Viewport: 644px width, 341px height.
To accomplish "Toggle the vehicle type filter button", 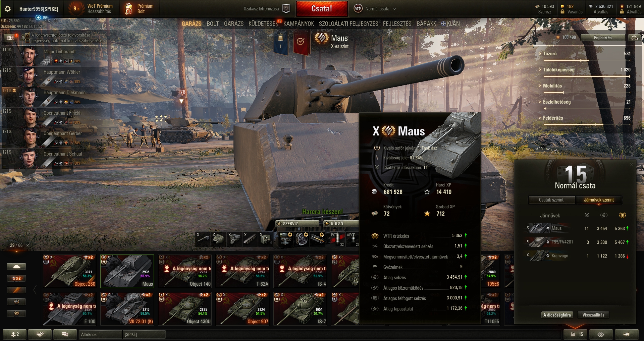I will [16, 267].
